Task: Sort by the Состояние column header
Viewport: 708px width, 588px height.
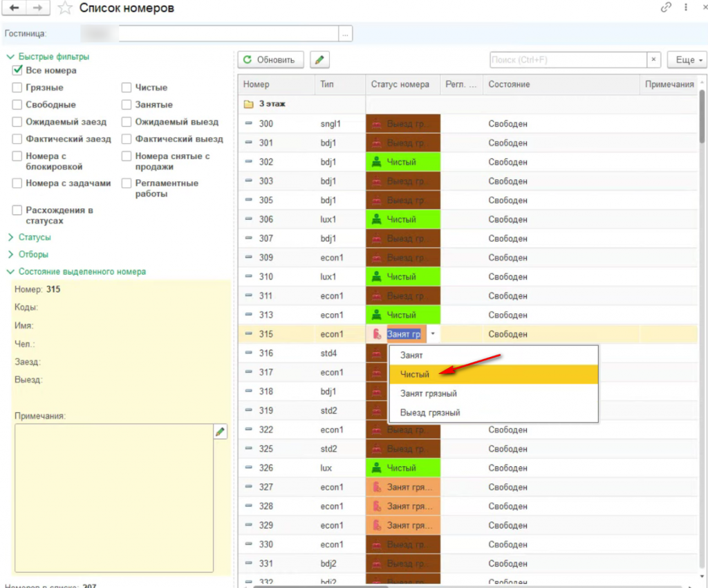Action: click(x=561, y=84)
